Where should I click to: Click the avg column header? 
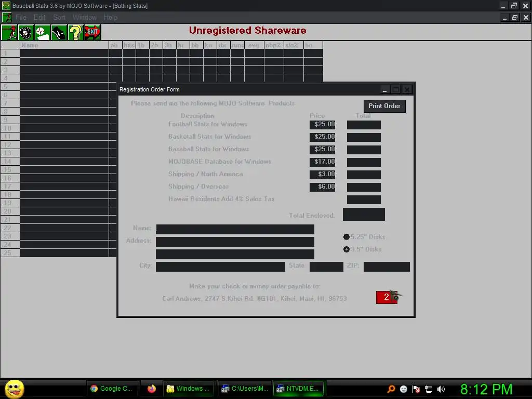tap(254, 45)
